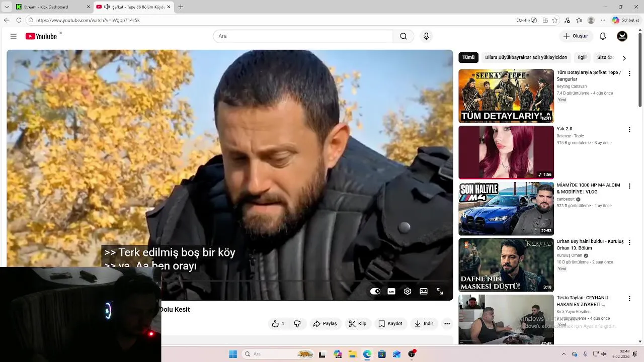Open Edge profile icon
Image resolution: width=644 pixels, height=362 pixels.
click(x=591, y=20)
